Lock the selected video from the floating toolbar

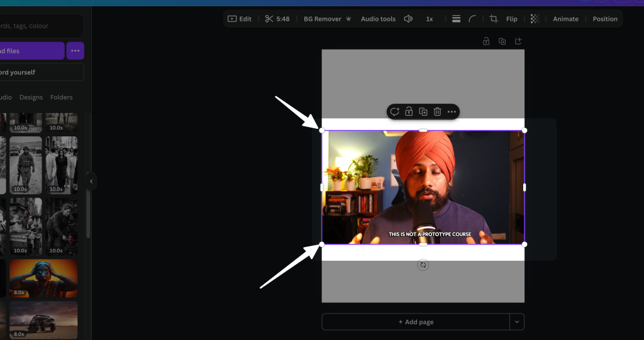pyautogui.click(x=409, y=112)
